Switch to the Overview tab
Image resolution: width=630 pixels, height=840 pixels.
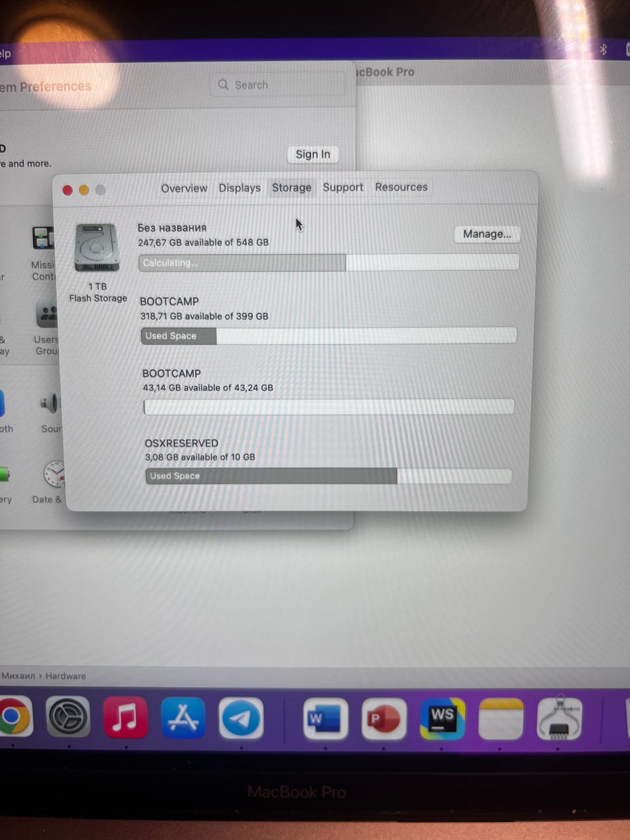coord(184,188)
